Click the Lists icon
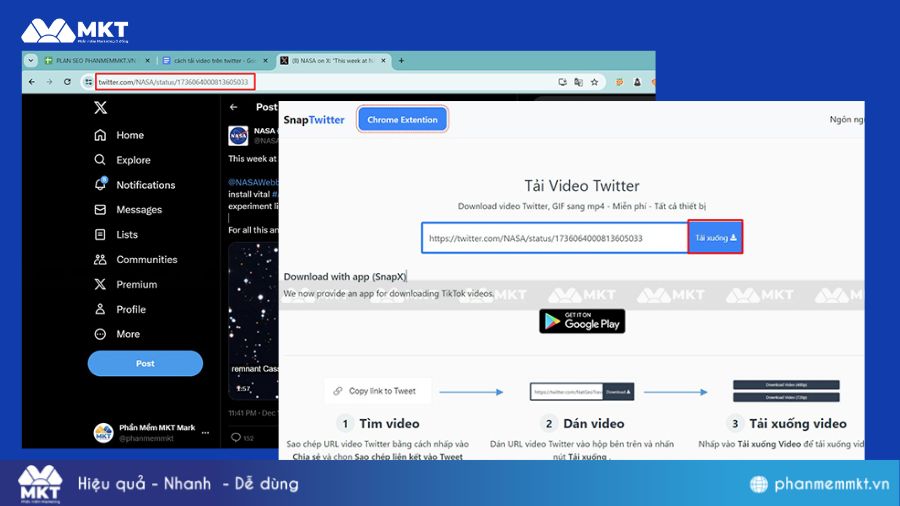 coord(100,234)
